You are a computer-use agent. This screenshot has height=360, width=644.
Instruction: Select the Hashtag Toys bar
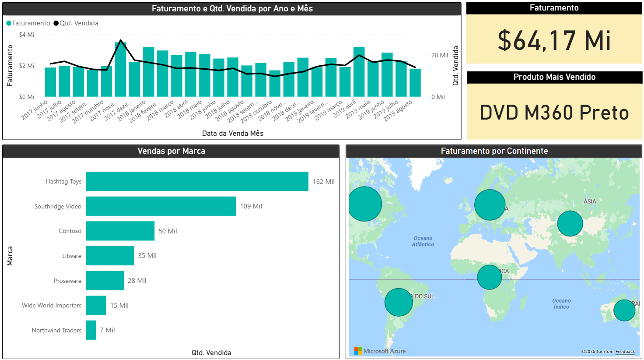(x=197, y=181)
